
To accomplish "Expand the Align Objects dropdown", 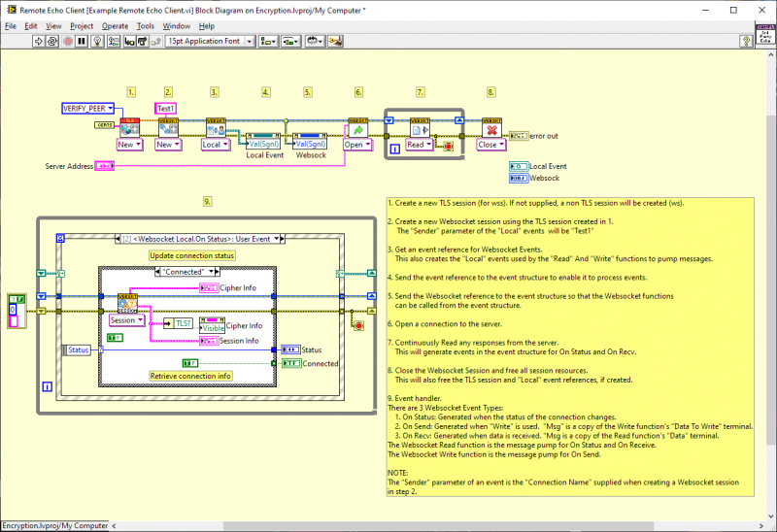I will [270, 42].
